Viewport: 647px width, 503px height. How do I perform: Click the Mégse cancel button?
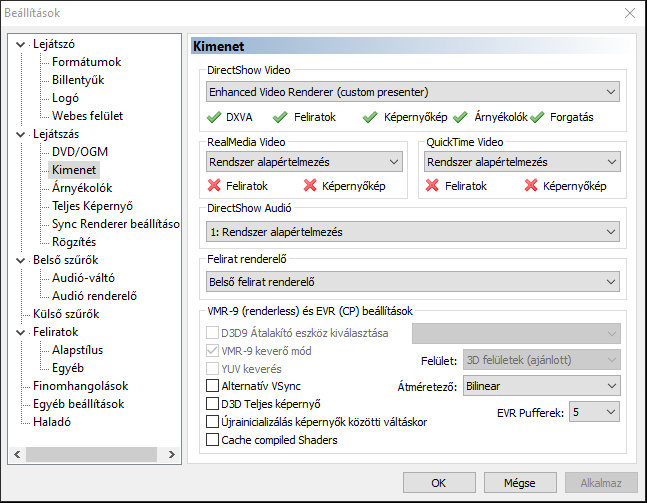pyautogui.click(x=520, y=483)
